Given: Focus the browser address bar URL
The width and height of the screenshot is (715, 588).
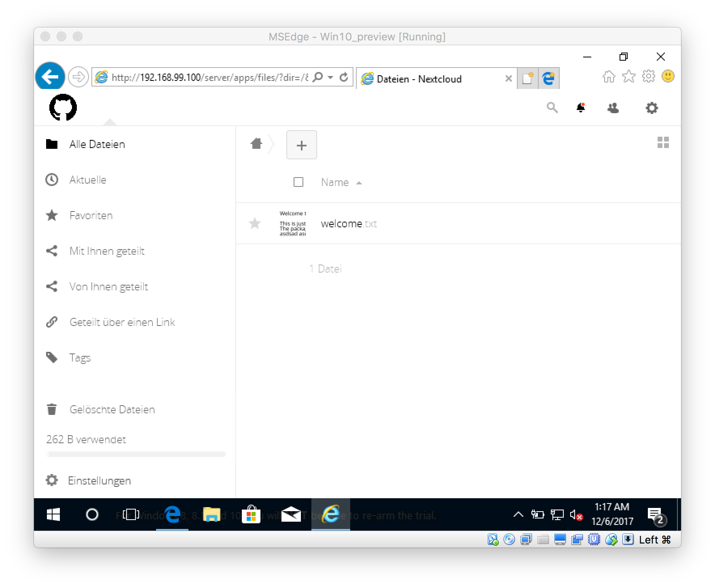Looking at the screenshot, I should tap(209, 77).
